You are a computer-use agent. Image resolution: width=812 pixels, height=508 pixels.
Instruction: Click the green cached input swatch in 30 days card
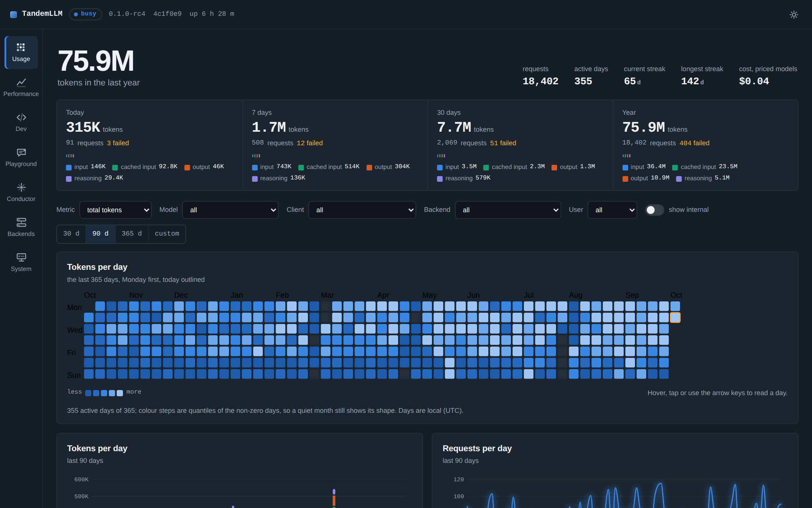(x=486, y=167)
